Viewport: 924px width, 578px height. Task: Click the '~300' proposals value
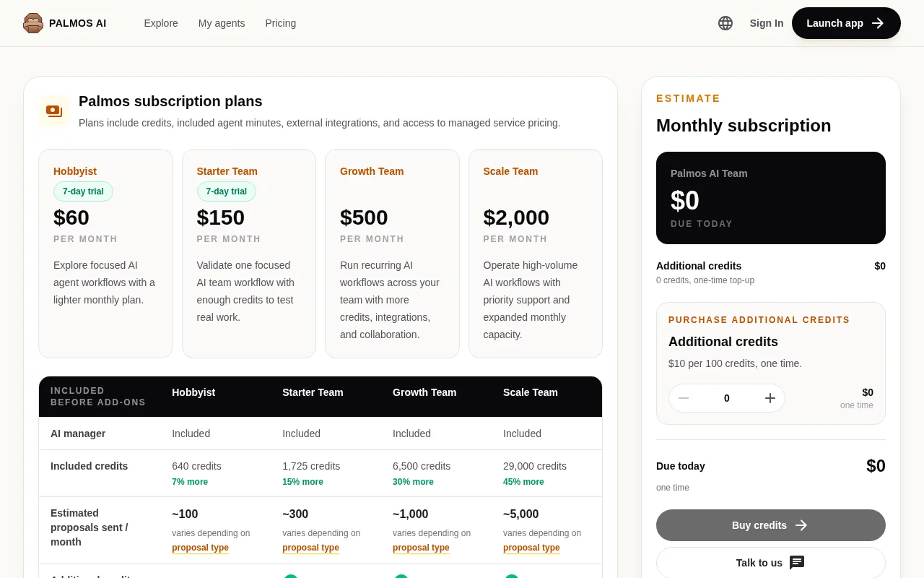[295, 514]
